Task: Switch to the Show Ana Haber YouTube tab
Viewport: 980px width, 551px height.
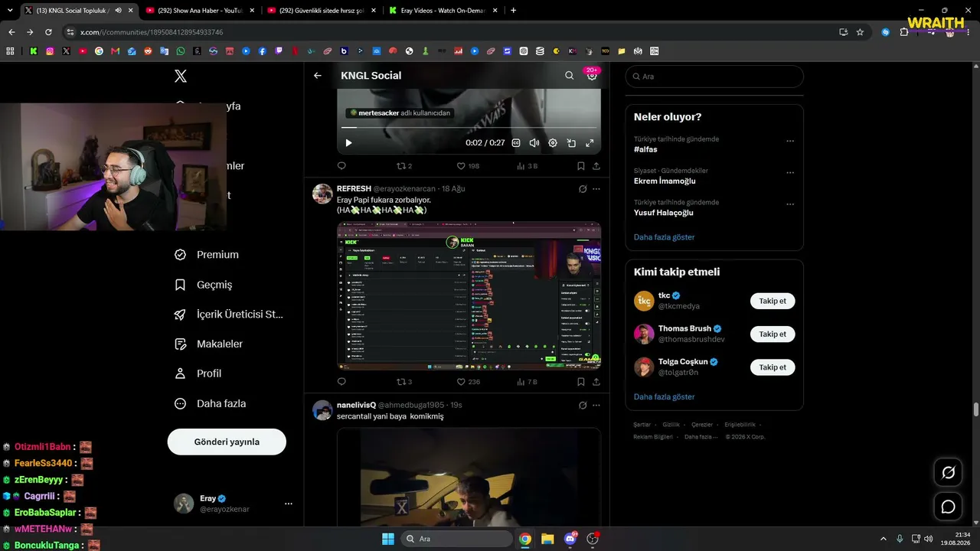Action: 198,11
